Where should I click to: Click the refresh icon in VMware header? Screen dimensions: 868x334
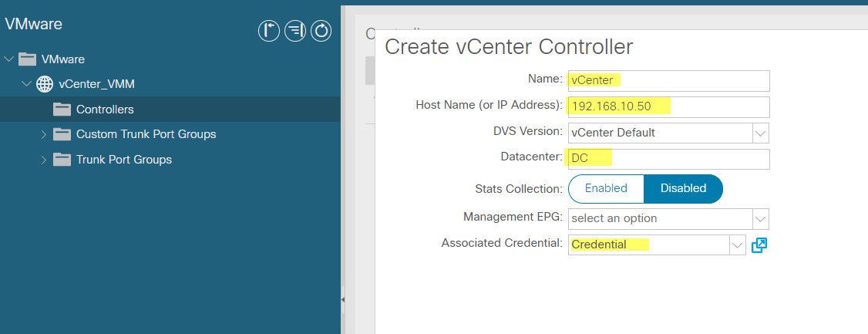pyautogui.click(x=321, y=31)
